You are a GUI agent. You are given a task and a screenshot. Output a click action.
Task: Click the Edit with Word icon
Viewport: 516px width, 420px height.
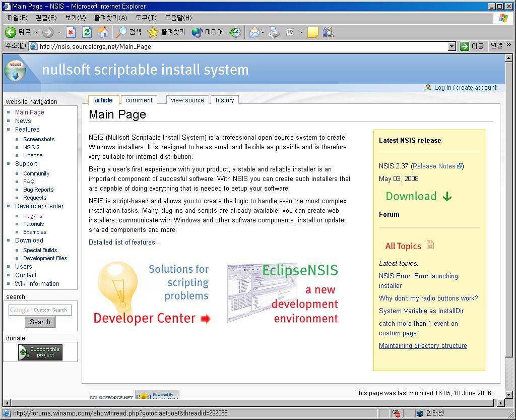tap(290, 32)
